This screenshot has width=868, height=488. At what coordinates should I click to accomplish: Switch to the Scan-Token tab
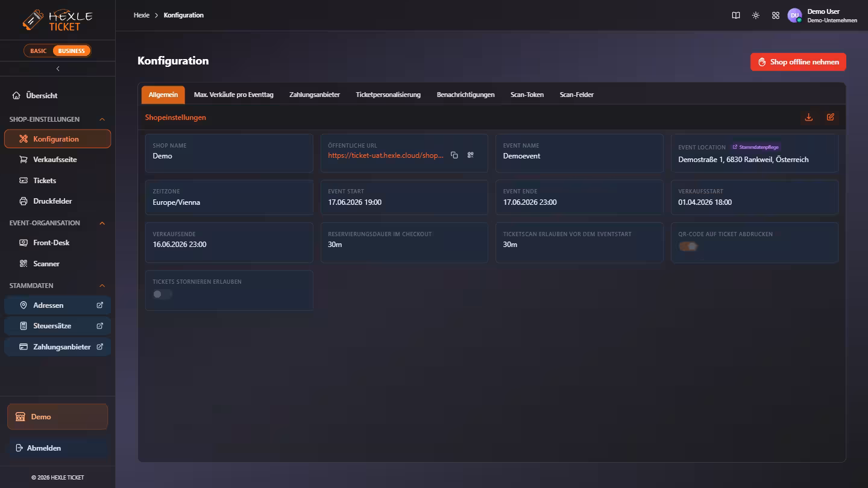[x=527, y=95]
